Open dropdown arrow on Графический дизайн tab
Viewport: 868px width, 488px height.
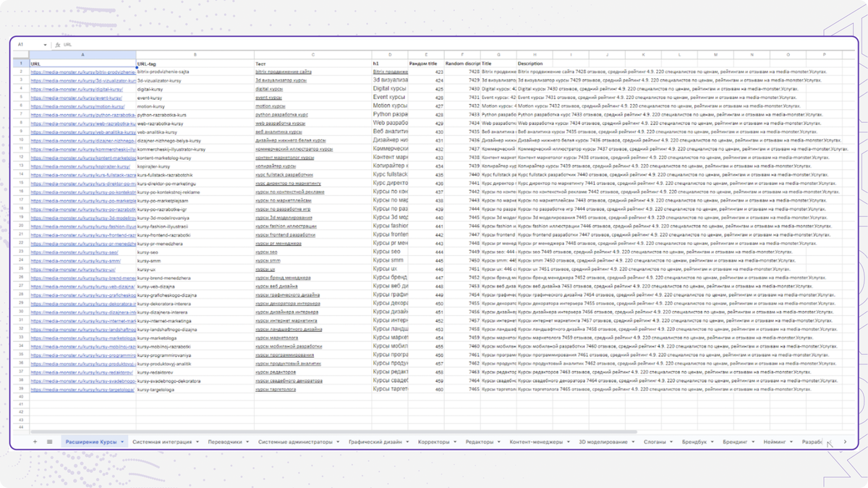406,442
